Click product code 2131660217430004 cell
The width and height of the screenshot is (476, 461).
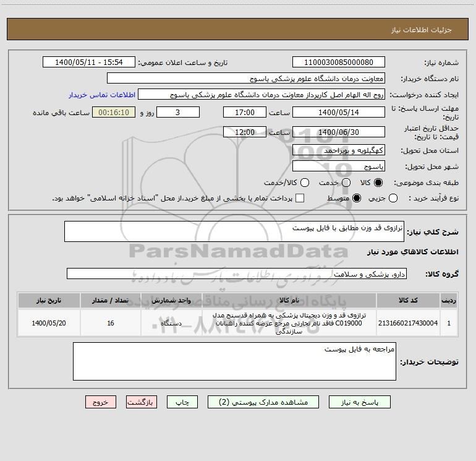click(x=408, y=323)
